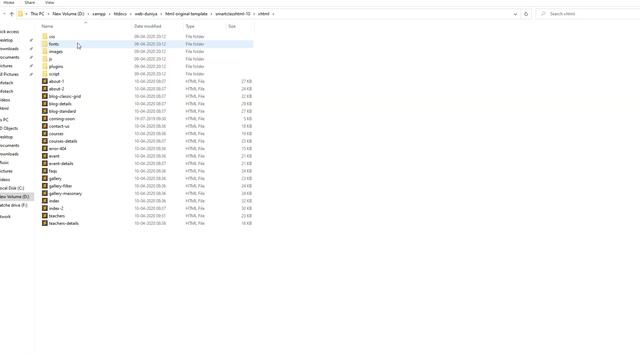The height and width of the screenshot is (360, 640).
Task: Click html-original-template in address breadcrumb
Action: pyautogui.click(x=186, y=14)
